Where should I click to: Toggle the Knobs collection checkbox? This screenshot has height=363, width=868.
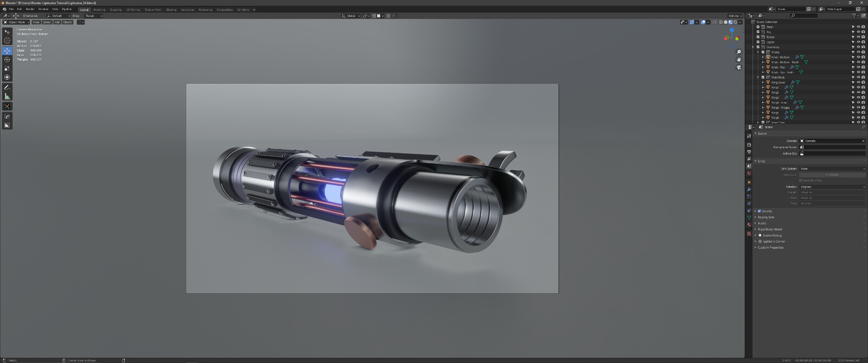(763, 52)
